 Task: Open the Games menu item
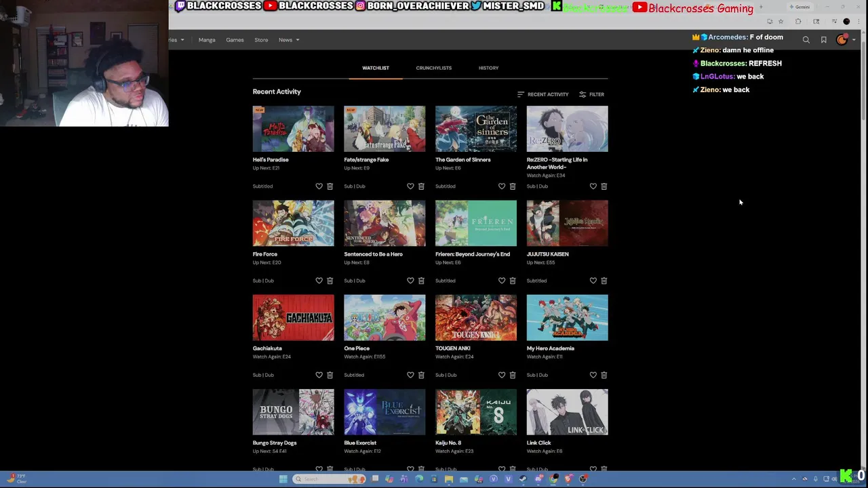tap(235, 40)
